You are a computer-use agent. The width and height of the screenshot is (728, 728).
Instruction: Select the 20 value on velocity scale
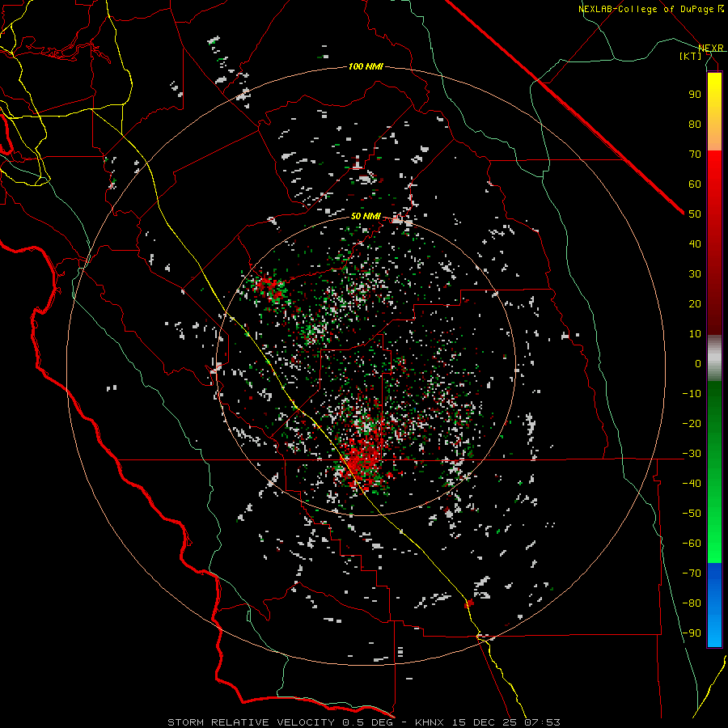[x=695, y=303]
